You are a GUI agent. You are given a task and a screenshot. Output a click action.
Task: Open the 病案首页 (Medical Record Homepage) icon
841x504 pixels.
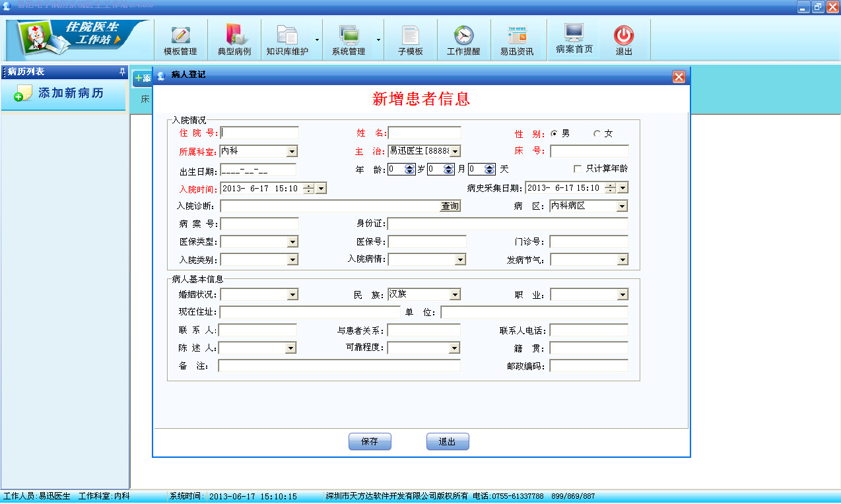pos(573,39)
